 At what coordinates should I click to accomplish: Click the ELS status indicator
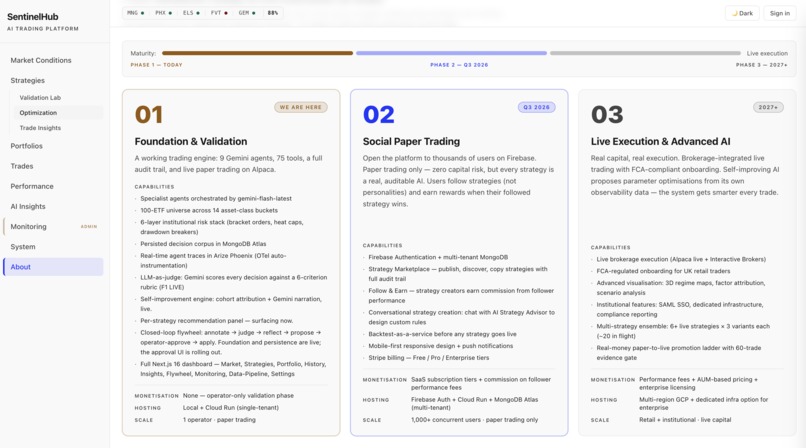pos(191,13)
